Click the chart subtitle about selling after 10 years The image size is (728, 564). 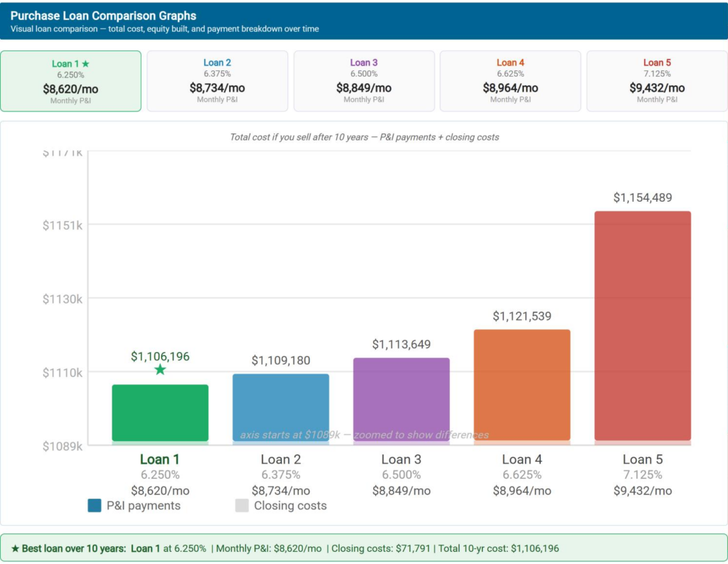365,137
